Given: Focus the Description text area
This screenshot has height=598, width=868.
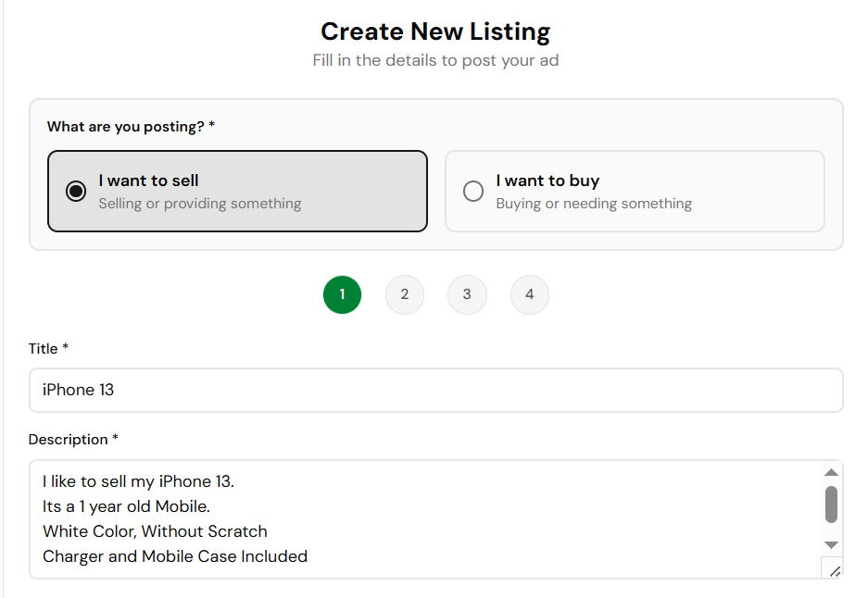Looking at the screenshot, I should tap(426, 518).
